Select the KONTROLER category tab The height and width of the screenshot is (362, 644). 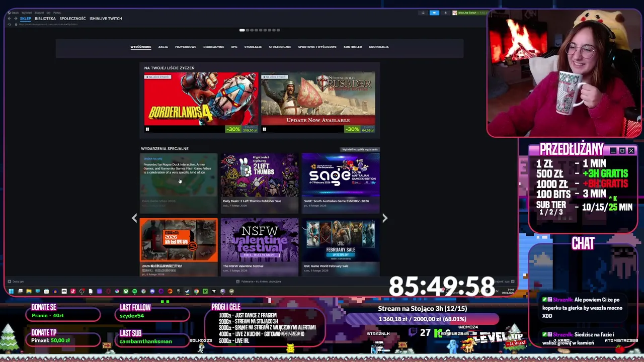[x=353, y=47]
